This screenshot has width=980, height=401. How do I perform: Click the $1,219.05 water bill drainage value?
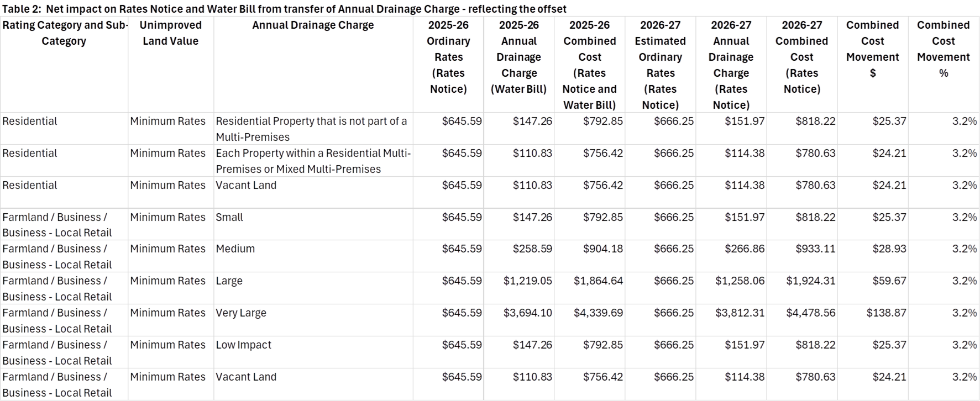[527, 281]
